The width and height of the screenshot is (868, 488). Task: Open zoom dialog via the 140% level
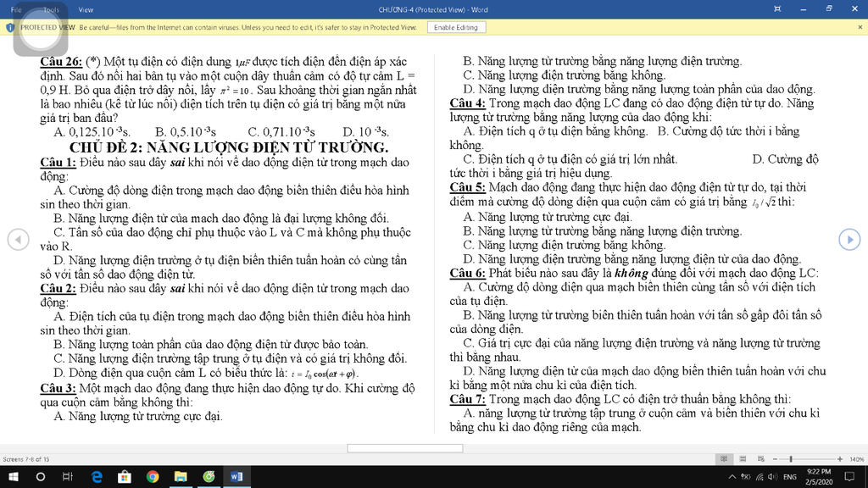click(856, 459)
